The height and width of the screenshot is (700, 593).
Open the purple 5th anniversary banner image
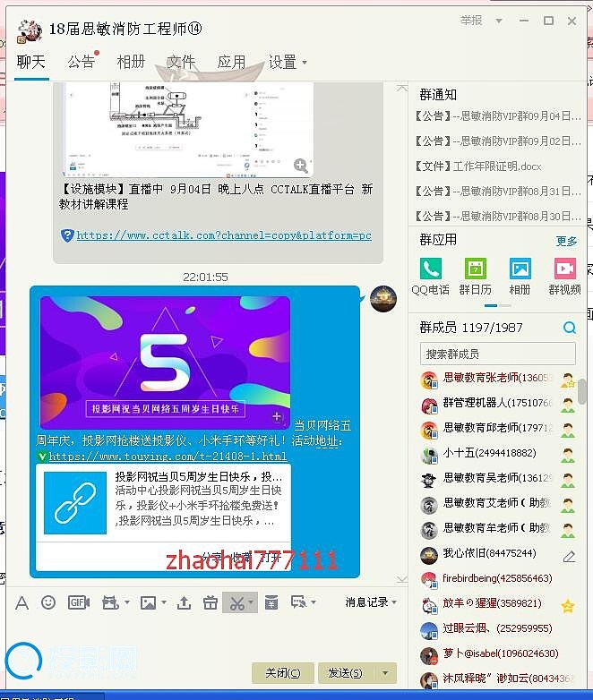tap(165, 362)
